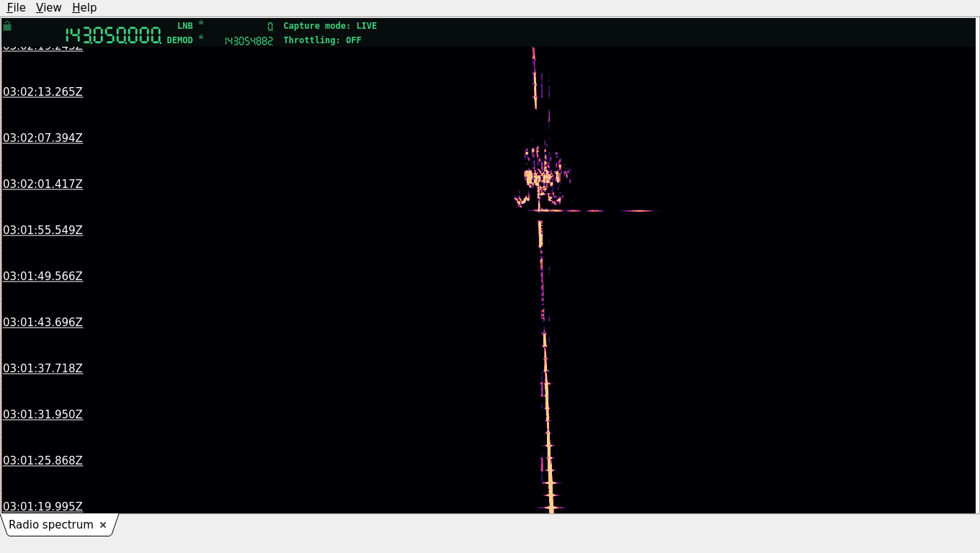Click timestamp 03:01:31.950Z on waterfall

[43, 415]
